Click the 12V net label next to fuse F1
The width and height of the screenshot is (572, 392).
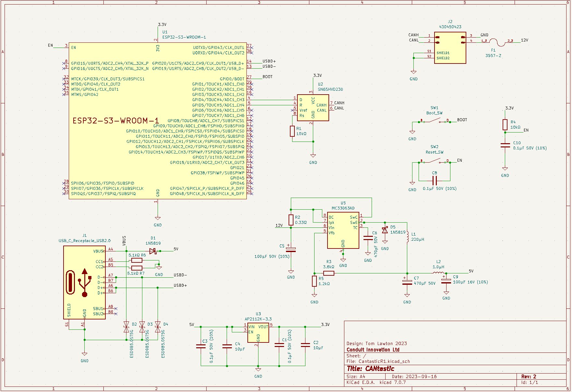[525, 40]
